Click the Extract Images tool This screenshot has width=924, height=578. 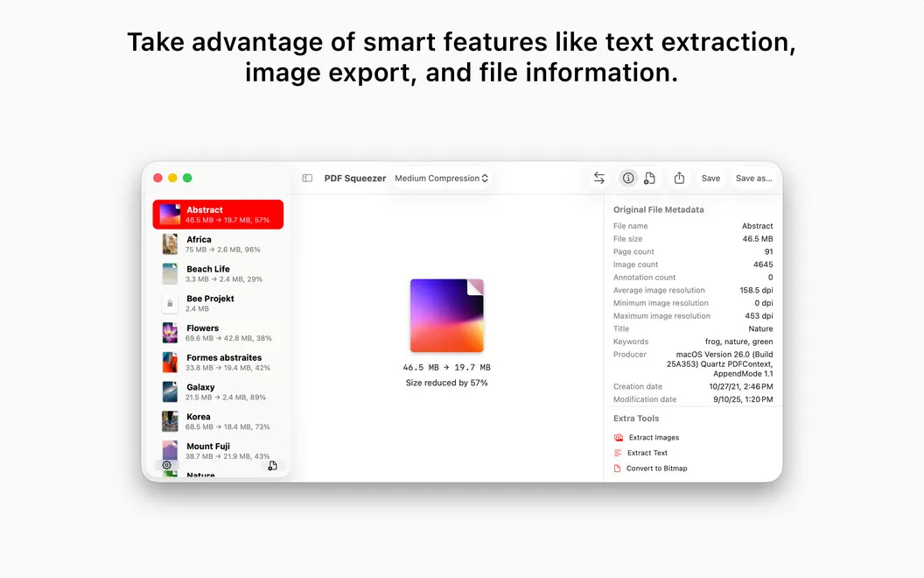point(647,438)
